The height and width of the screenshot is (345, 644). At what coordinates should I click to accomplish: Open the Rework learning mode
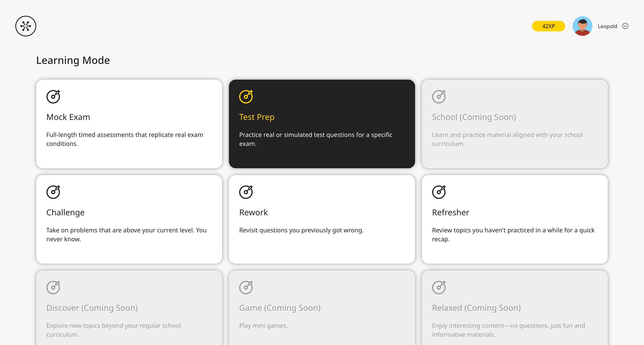click(x=322, y=219)
